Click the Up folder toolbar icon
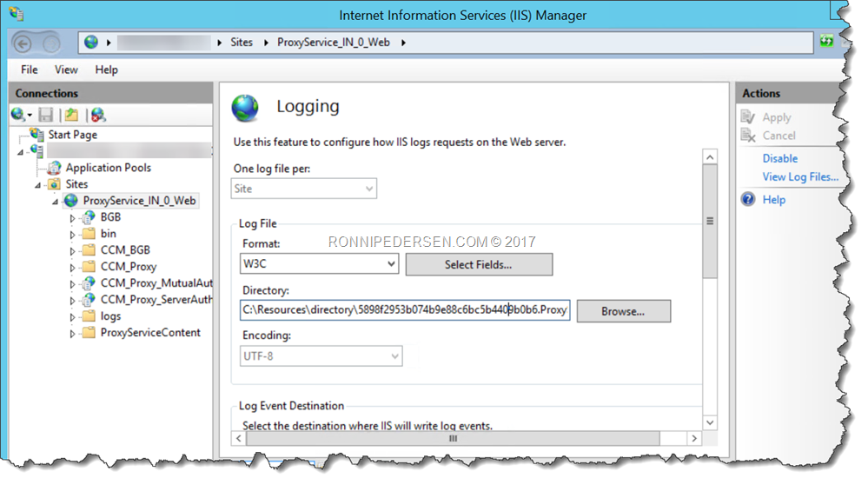The image size is (868, 485). [71, 115]
